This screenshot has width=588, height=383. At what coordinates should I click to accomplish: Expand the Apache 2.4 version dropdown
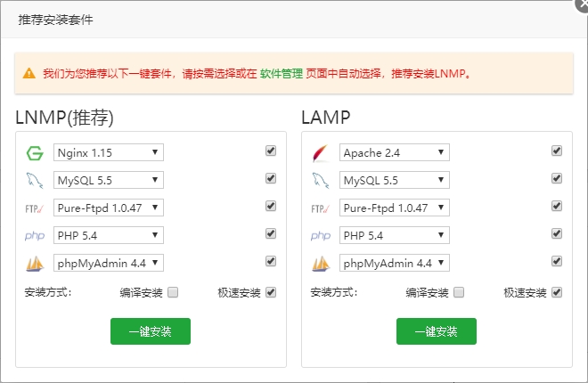point(394,152)
